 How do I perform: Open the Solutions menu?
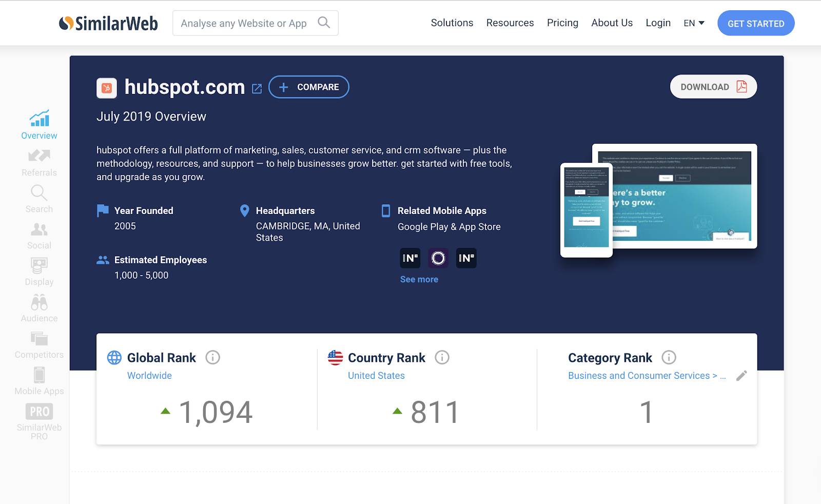coord(452,23)
